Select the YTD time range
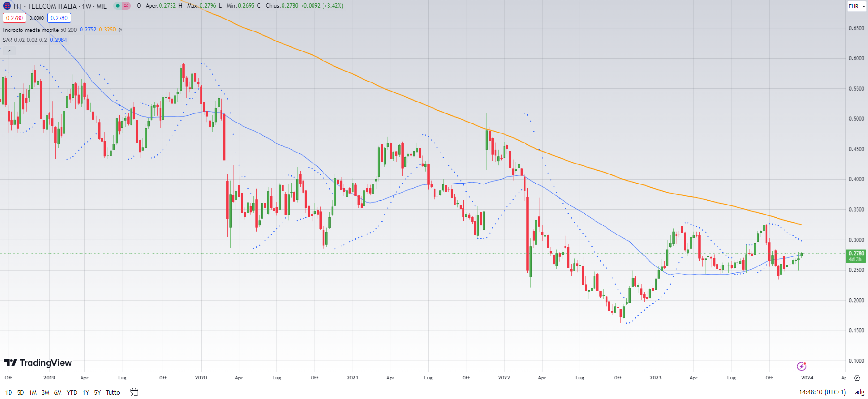 72,392
